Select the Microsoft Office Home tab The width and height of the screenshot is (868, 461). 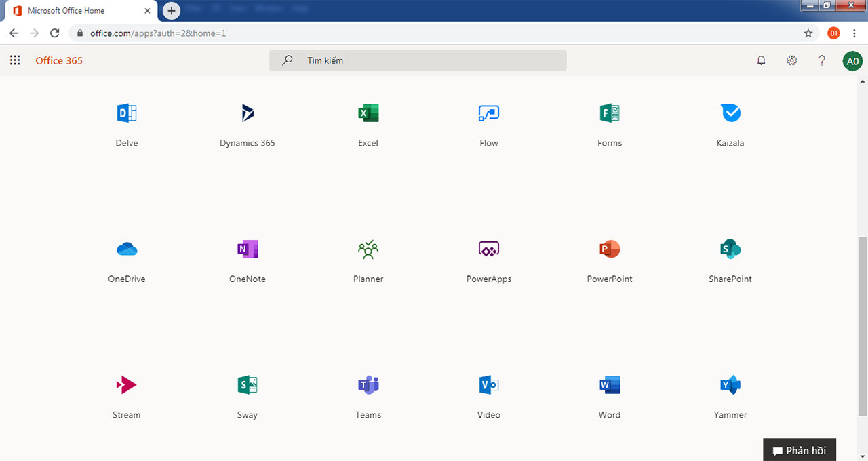click(x=81, y=11)
